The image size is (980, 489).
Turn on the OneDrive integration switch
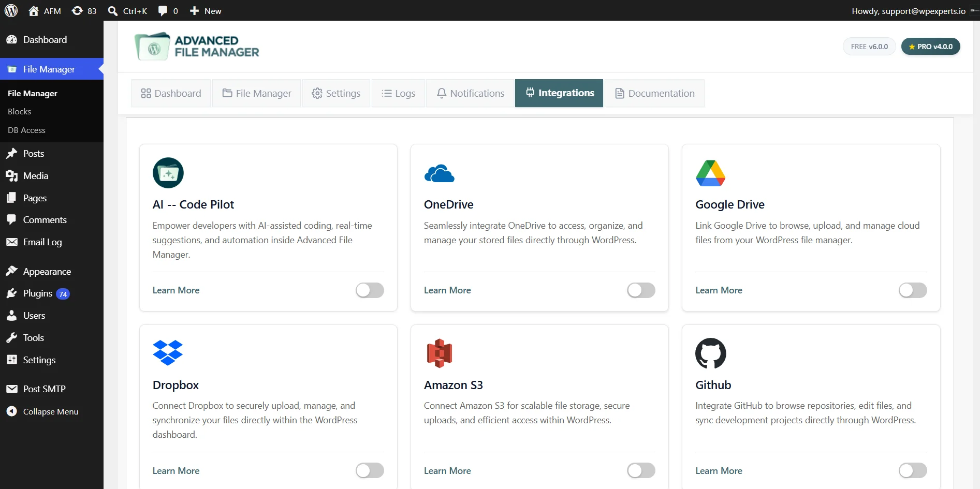641,290
